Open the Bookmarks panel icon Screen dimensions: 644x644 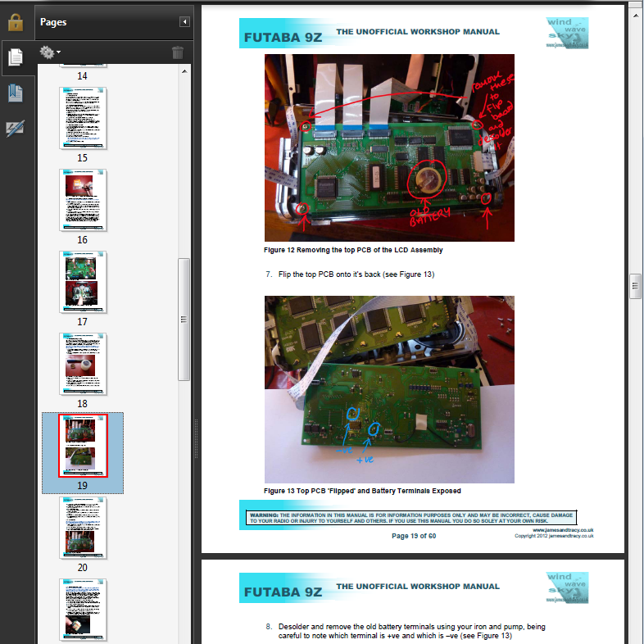pyautogui.click(x=16, y=93)
